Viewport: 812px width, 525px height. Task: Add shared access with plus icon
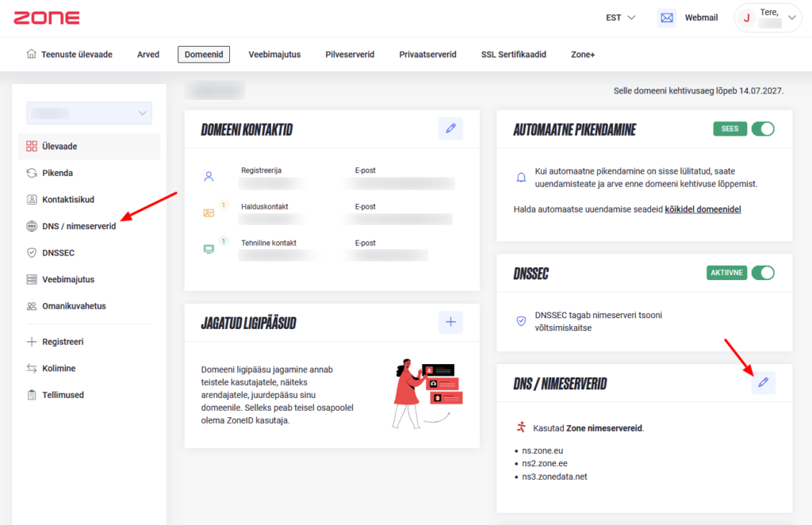coord(450,321)
